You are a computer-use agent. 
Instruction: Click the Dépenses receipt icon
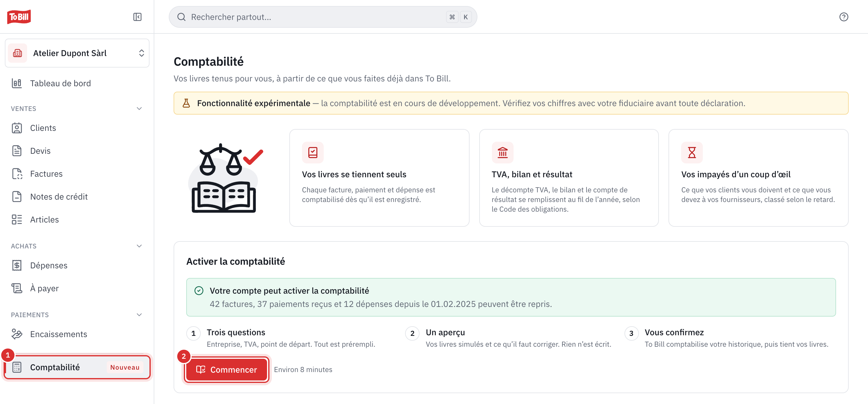click(17, 265)
